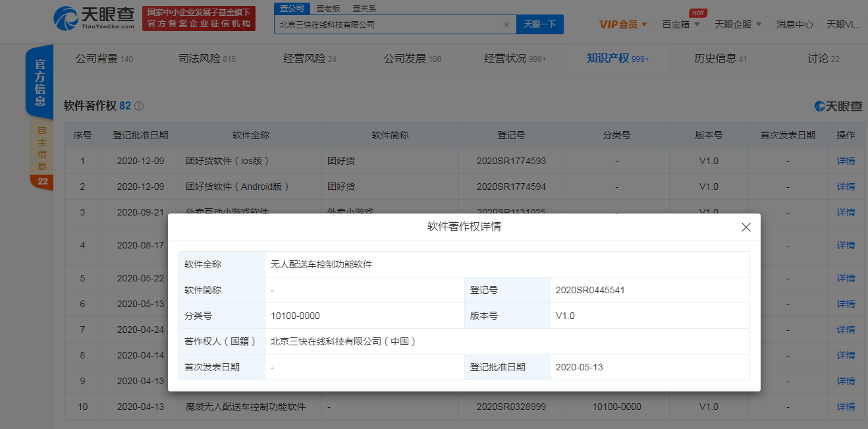Image resolution: width=868 pixels, height=429 pixels.
Task: Clear the search box text with X icon
Action: tap(506, 24)
